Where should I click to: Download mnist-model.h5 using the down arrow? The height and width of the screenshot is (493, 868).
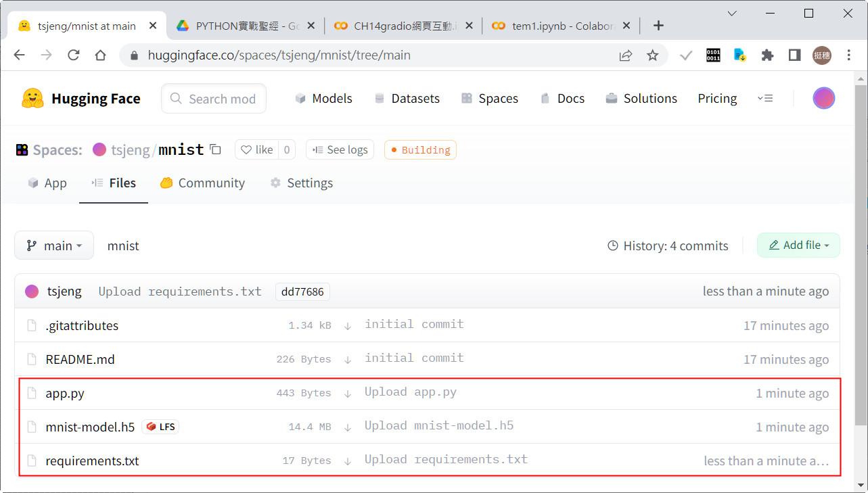tap(348, 427)
